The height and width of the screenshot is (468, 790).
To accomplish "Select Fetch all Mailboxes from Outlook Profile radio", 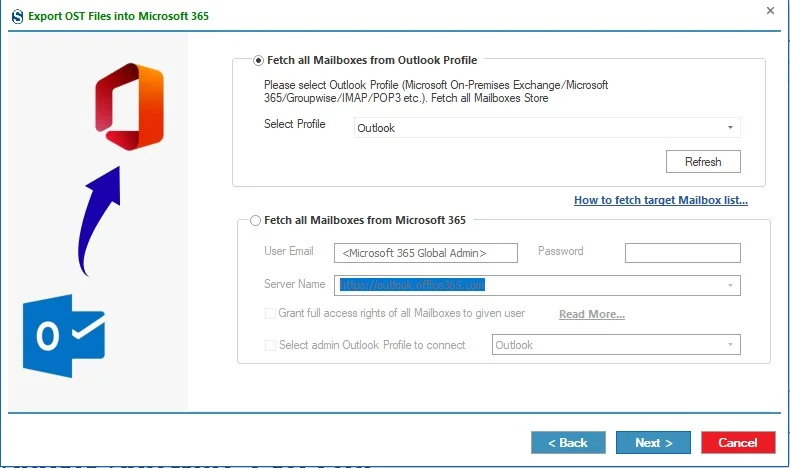I will [x=258, y=60].
